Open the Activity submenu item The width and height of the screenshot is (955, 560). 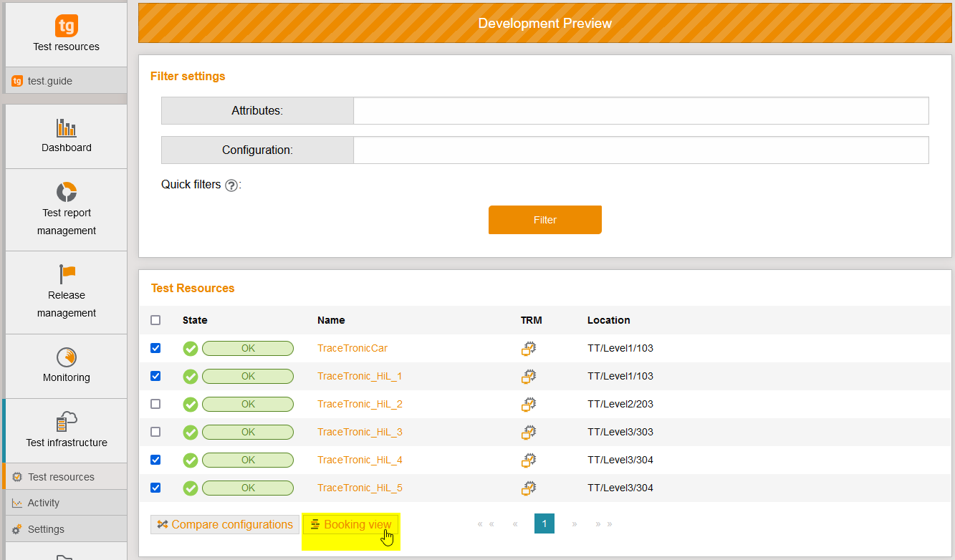tap(44, 503)
